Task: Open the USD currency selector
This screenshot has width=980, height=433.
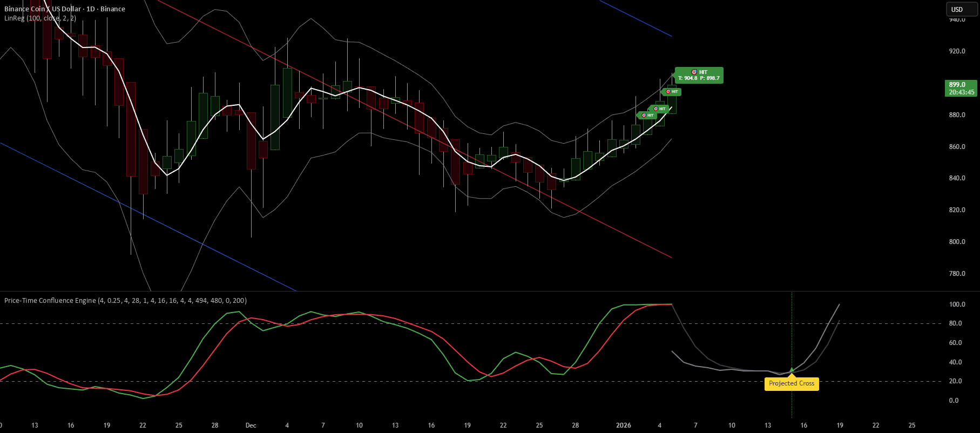Action: coord(962,9)
